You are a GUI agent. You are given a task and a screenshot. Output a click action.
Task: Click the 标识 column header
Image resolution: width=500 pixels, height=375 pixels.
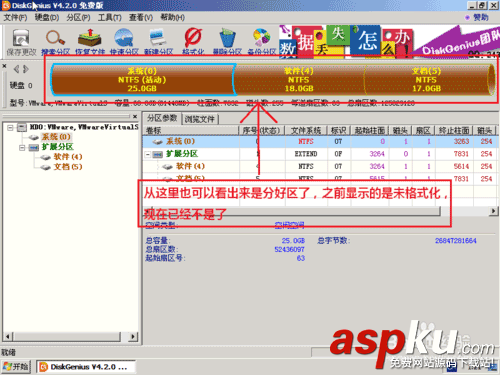(338, 130)
